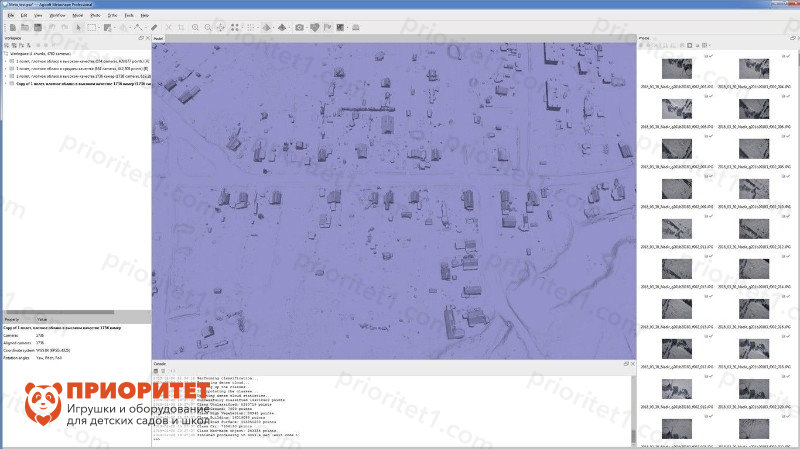Click the Zoom Out magnifier icon
This screenshot has width=800, height=449.
pyautogui.click(x=208, y=28)
